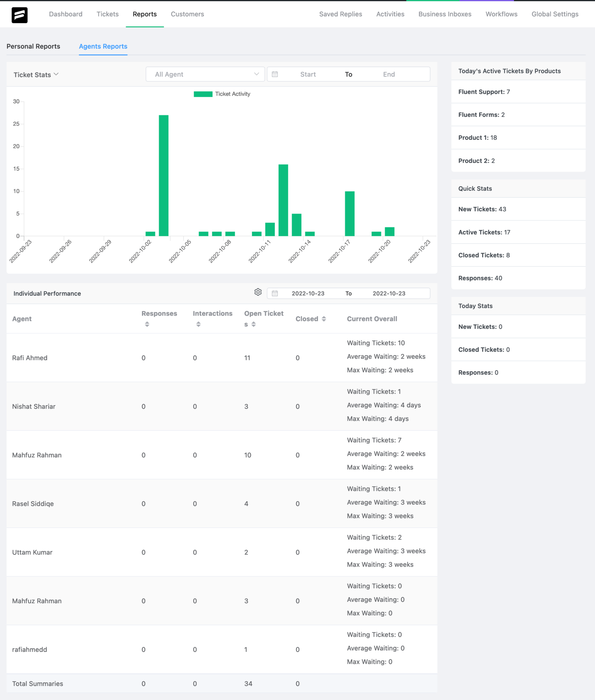Navigate to the Tickets section

coord(107,14)
